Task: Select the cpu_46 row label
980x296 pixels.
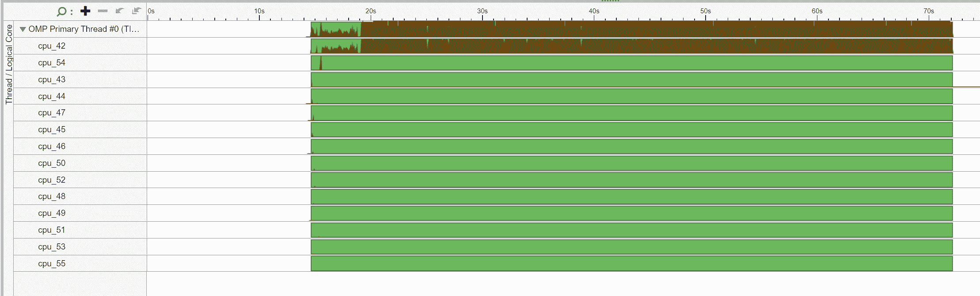Action: (x=52, y=146)
